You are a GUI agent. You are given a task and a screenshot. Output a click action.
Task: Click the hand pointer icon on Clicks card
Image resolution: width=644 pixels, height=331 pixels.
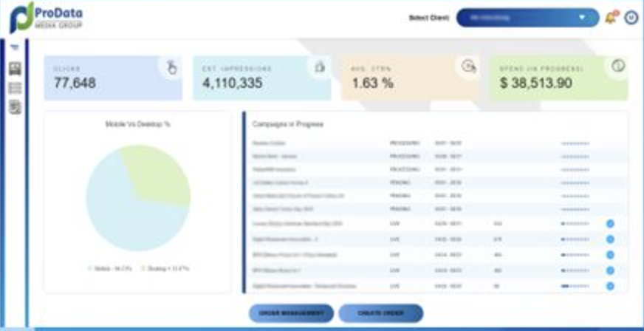click(171, 67)
